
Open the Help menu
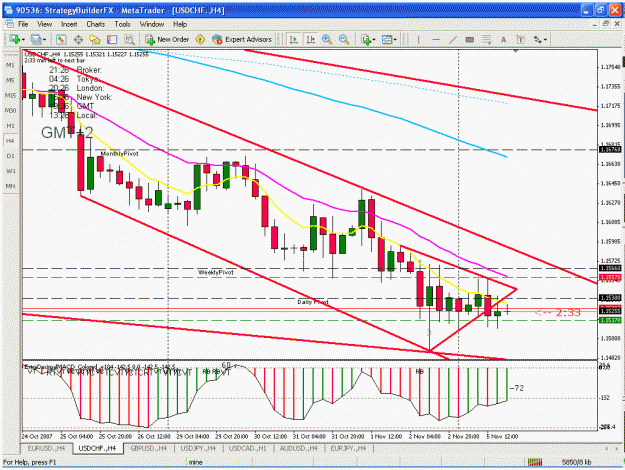coord(180,24)
